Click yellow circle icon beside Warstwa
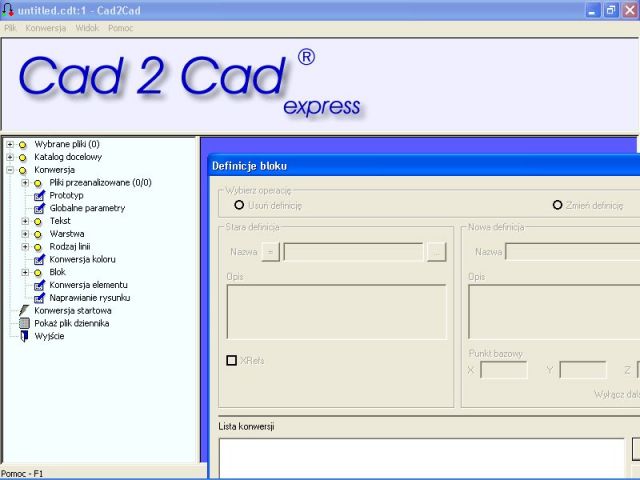 point(38,235)
